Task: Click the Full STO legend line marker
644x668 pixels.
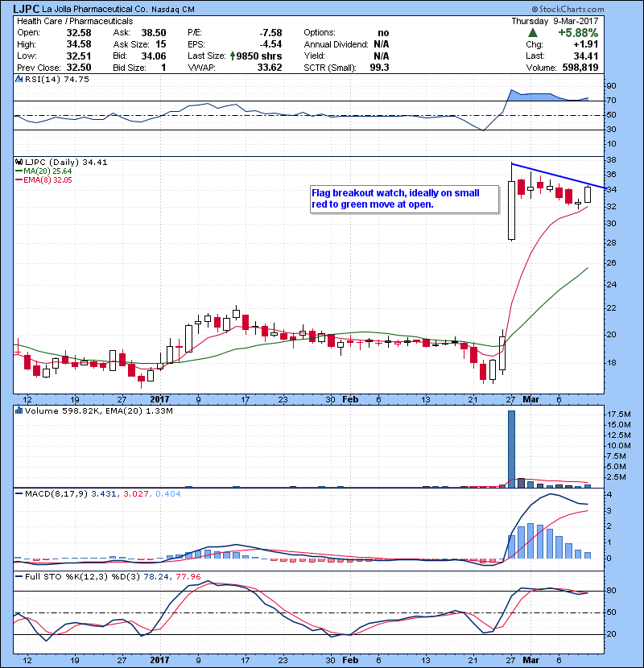Action: click(19, 576)
